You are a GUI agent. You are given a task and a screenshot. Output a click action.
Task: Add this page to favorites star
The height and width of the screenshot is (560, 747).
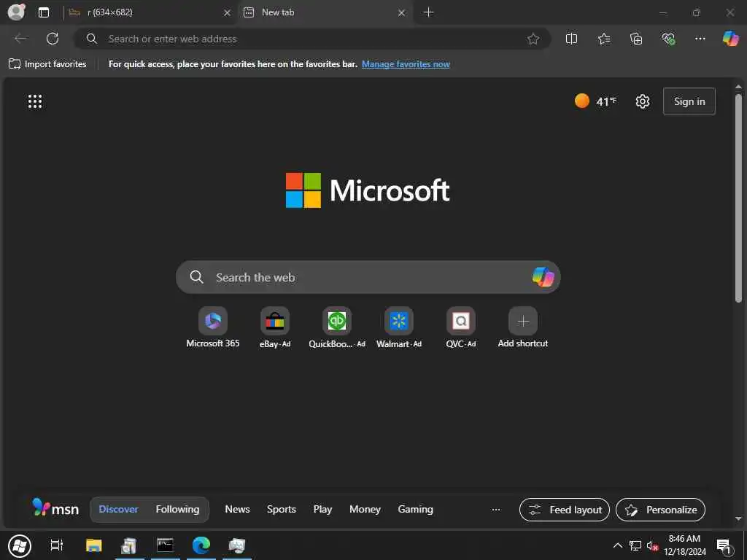[533, 39]
